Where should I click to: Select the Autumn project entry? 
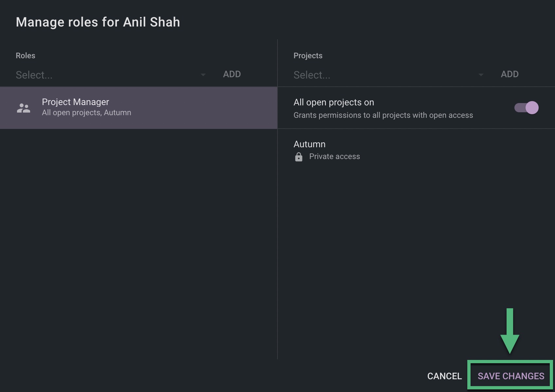coord(310,144)
